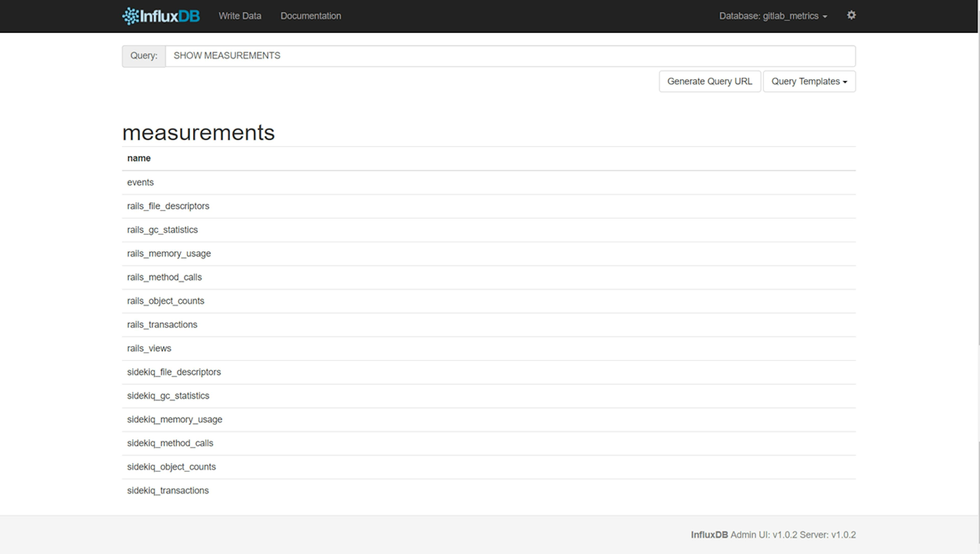Screen dimensions: 980x554
Task: Select the 'rails_object_counts' row
Action: click(489, 301)
